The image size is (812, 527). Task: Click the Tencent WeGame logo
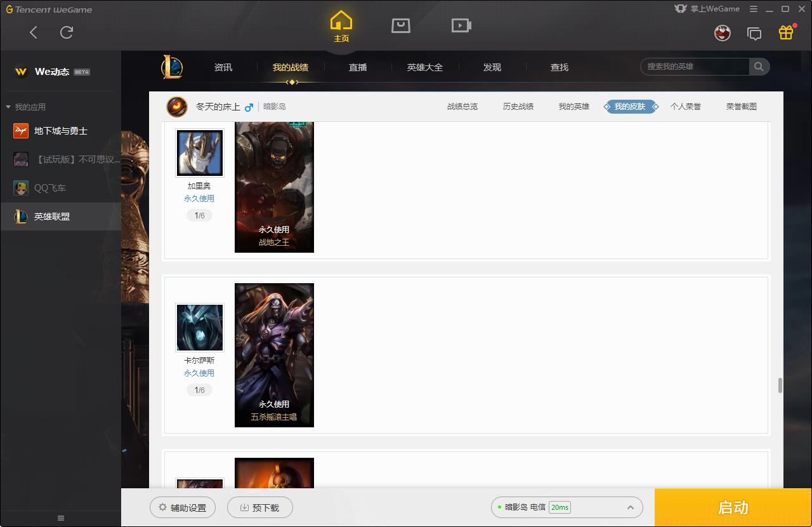49,10
